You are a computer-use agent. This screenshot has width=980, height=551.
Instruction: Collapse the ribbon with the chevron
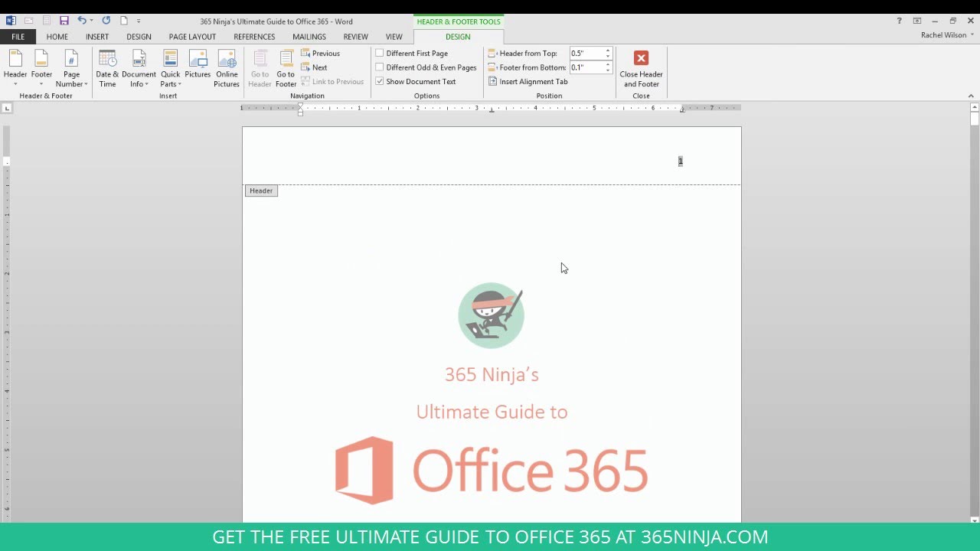(972, 96)
